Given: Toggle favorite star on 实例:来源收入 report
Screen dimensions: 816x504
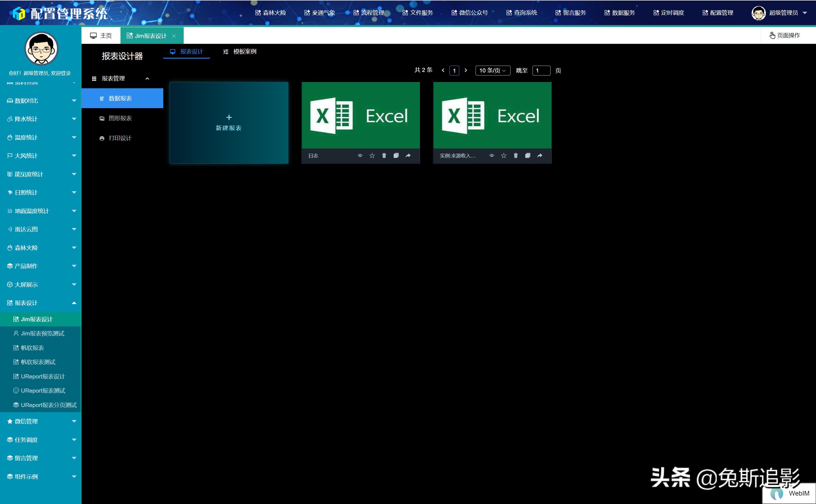Looking at the screenshot, I should click(x=504, y=156).
